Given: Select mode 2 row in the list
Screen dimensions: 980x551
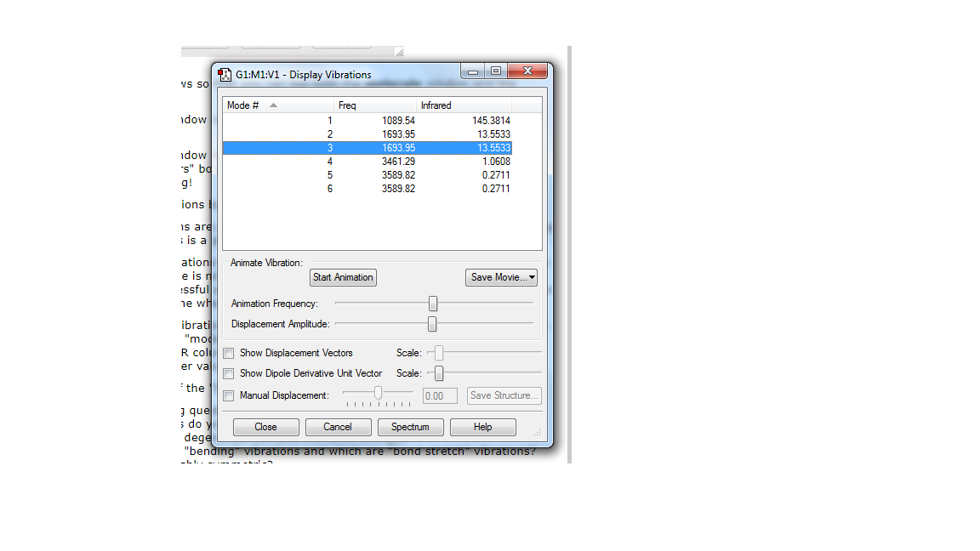Looking at the screenshot, I should 367,134.
